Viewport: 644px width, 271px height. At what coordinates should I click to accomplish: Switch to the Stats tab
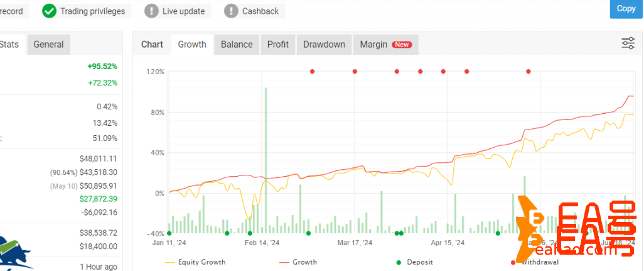point(10,45)
